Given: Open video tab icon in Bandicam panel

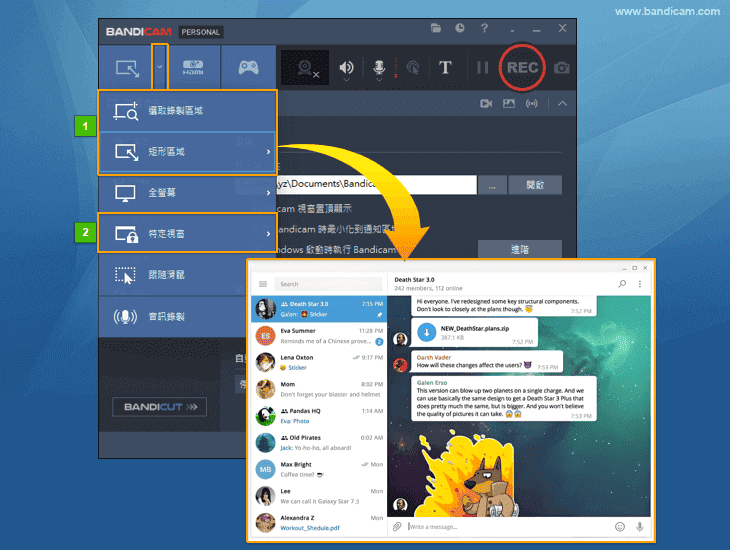Looking at the screenshot, I should (x=486, y=103).
